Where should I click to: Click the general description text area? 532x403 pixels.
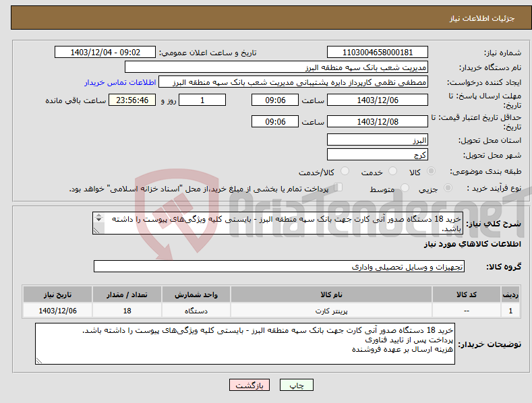[x=278, y=223]
